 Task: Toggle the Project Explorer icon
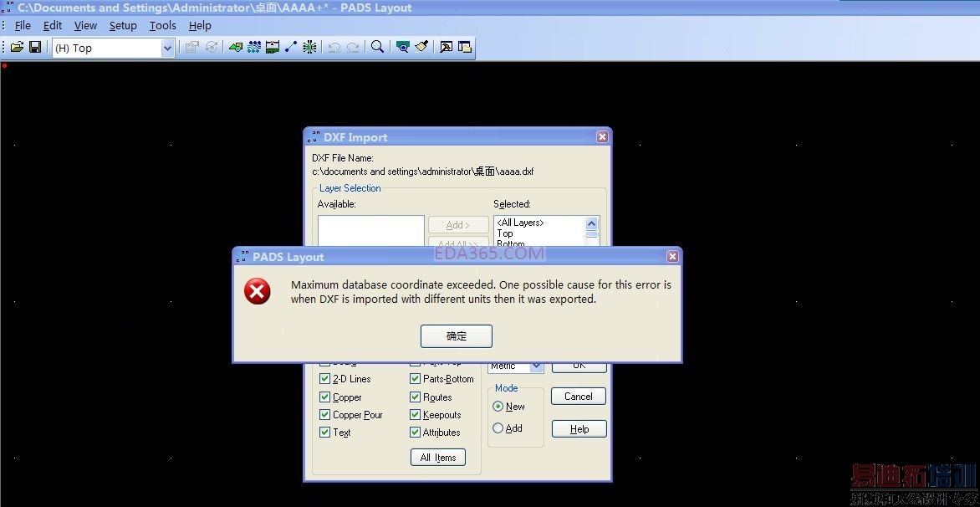coord(465,47)
